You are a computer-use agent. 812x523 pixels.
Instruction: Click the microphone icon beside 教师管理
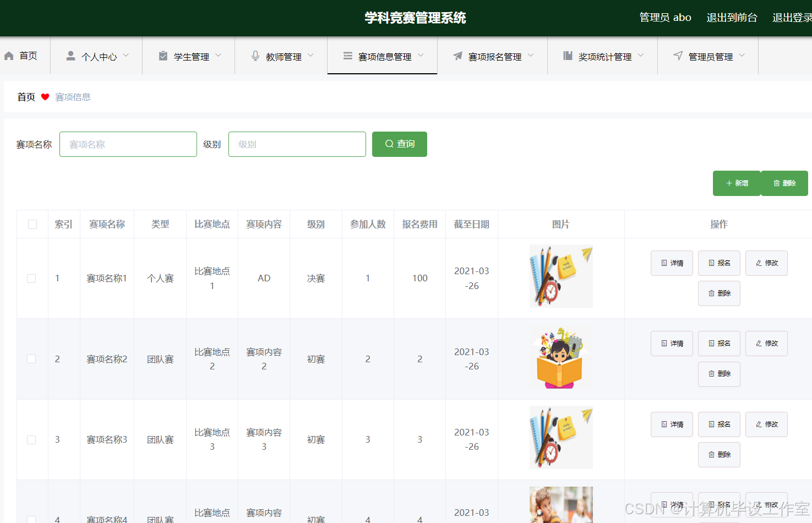pos(255,56)
